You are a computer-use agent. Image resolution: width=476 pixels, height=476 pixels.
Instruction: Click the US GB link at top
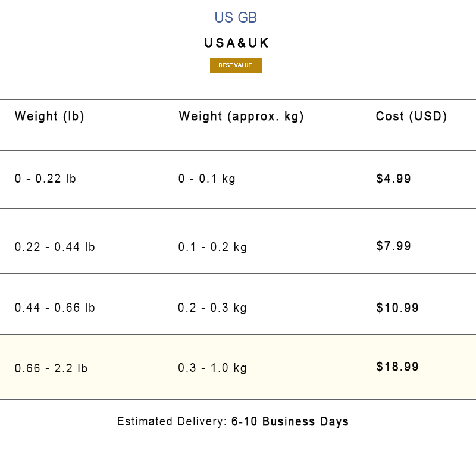coord(236,18)
